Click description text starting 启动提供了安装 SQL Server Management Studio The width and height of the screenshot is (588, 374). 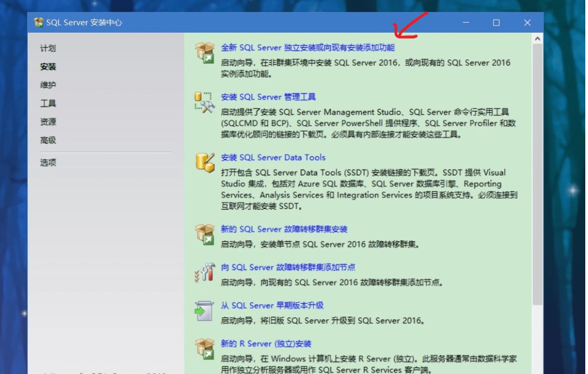pos(368,123)
